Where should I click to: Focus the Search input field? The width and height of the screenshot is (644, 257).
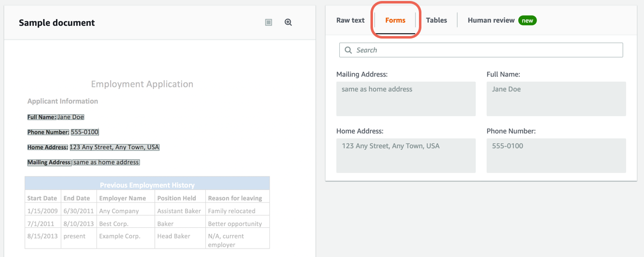click(485, 50)
